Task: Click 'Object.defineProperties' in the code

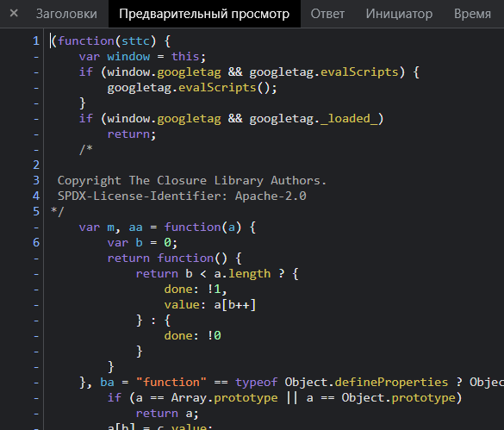Action: [x=366, y=382]
